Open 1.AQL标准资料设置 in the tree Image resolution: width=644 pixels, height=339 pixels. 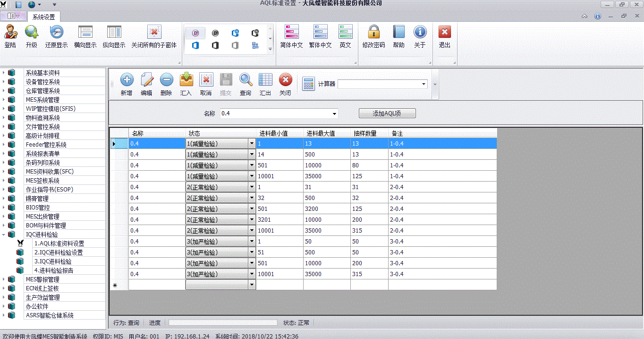coord(59,243)
